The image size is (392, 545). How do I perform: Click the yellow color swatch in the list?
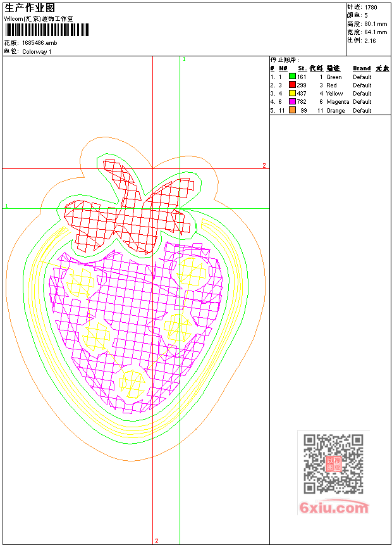pos(292,93)
